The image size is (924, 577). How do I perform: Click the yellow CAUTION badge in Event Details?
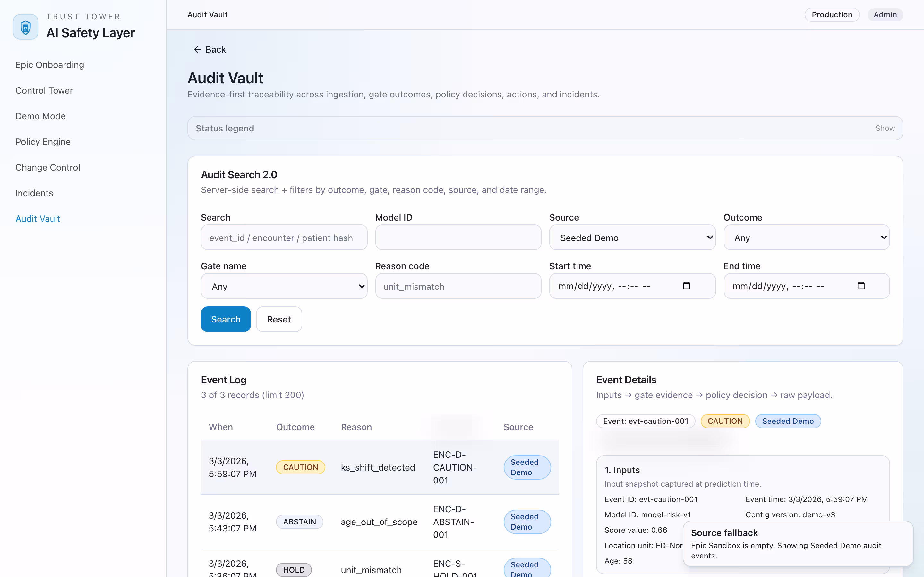[724, 421]
